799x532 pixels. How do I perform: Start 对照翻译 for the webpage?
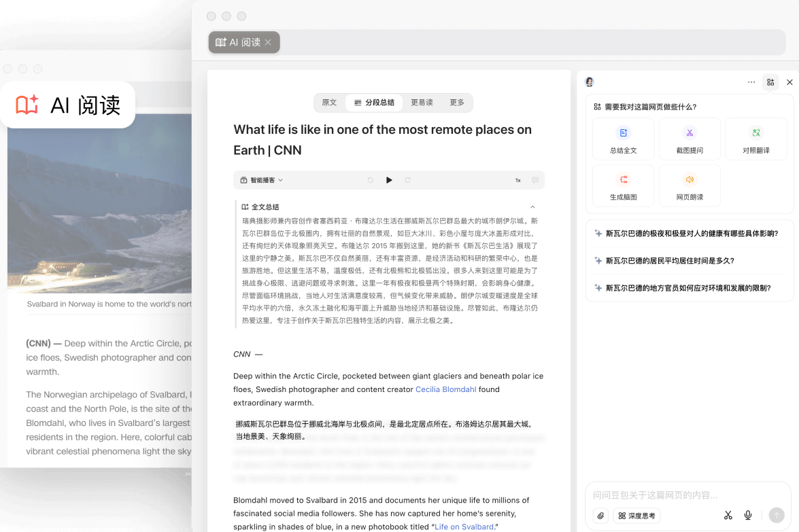(x=755, y=139)
